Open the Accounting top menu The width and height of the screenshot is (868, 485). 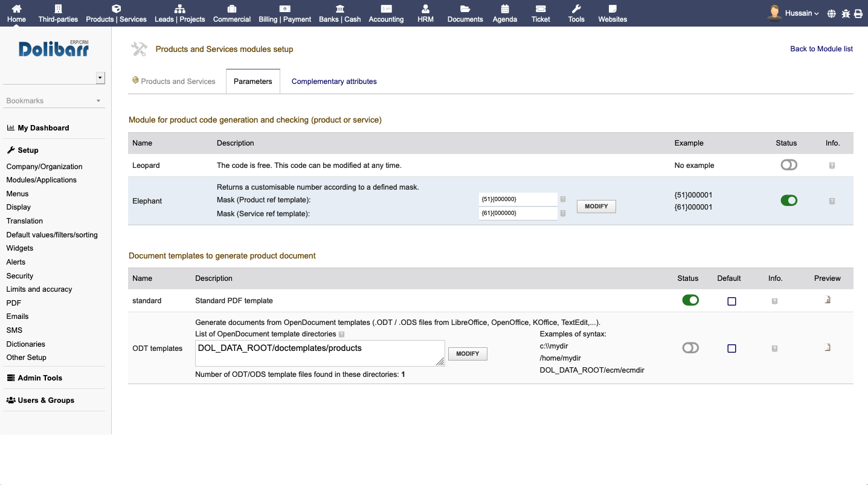386,13
